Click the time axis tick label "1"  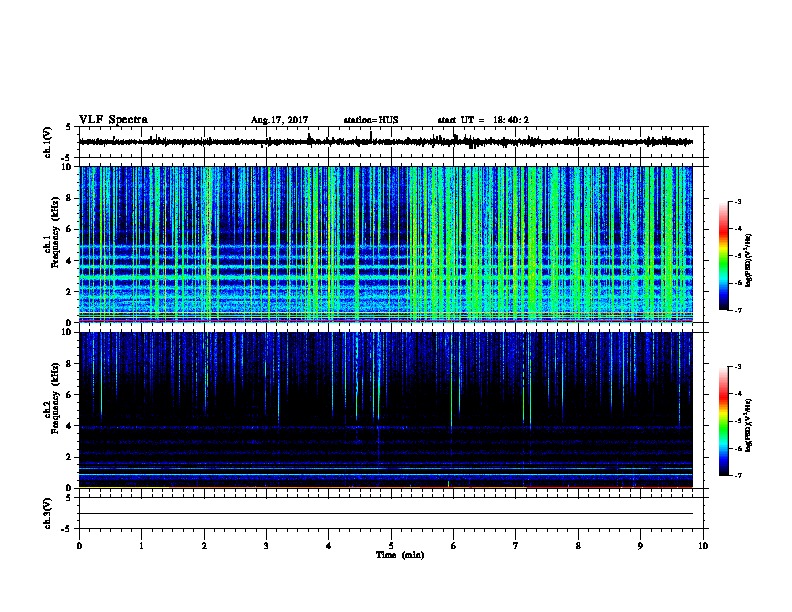(141, 546)
